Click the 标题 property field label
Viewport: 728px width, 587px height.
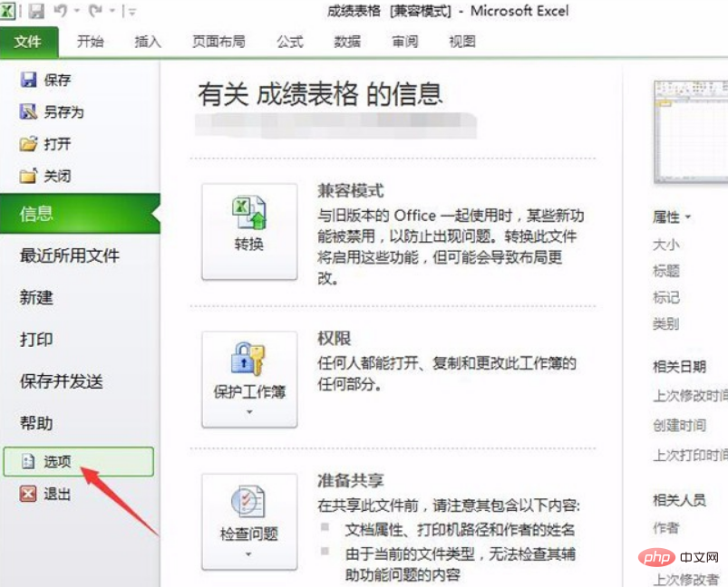click(x=666, y=271)
